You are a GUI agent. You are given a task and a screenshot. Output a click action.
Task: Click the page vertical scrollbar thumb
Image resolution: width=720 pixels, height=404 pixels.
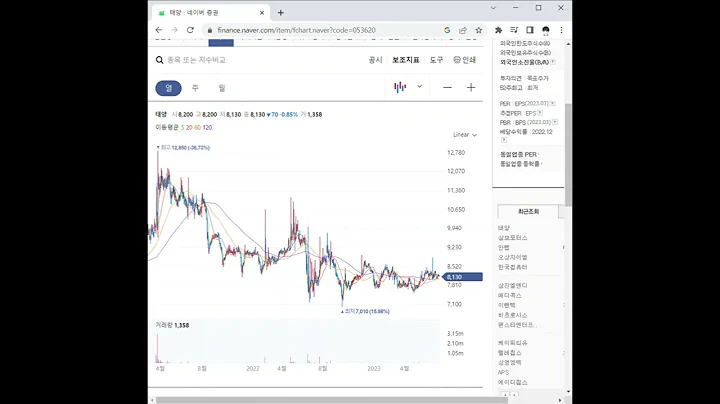[x=568, y=155]
